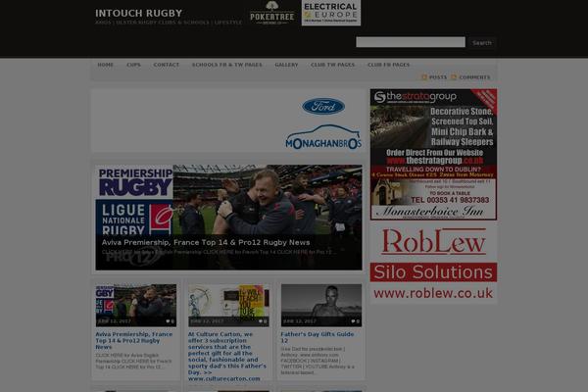The width and height of the screenshot is (588, 392).
Task: Open CLUB TW PAGES menu item
Action: [332, 65]
